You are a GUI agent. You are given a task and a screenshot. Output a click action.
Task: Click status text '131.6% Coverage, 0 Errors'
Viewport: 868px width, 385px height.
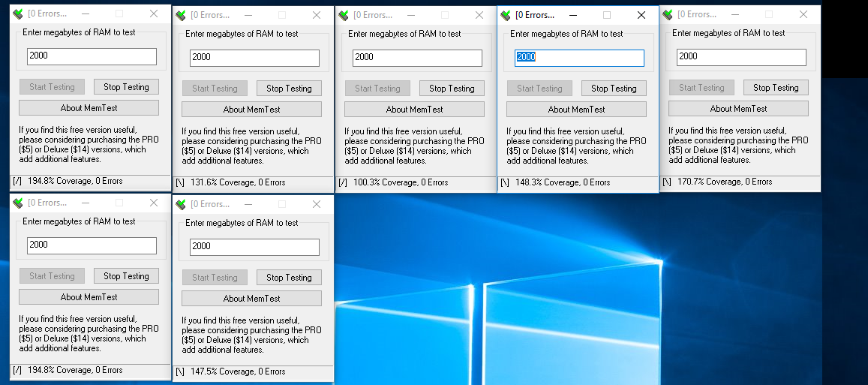(238, 182)
